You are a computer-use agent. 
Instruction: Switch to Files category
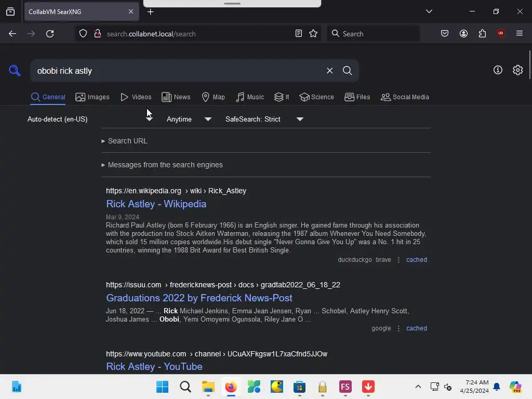(x=357, y=97)
